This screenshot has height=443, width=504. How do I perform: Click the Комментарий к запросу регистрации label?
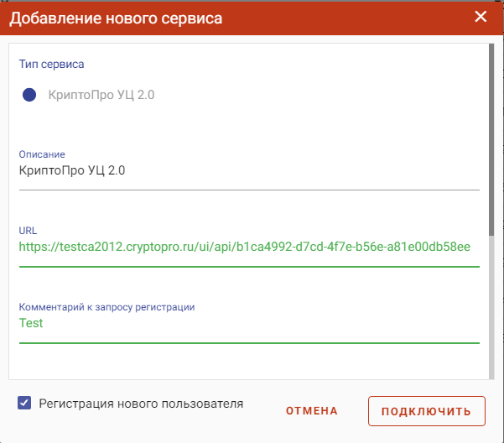point(107,307)
